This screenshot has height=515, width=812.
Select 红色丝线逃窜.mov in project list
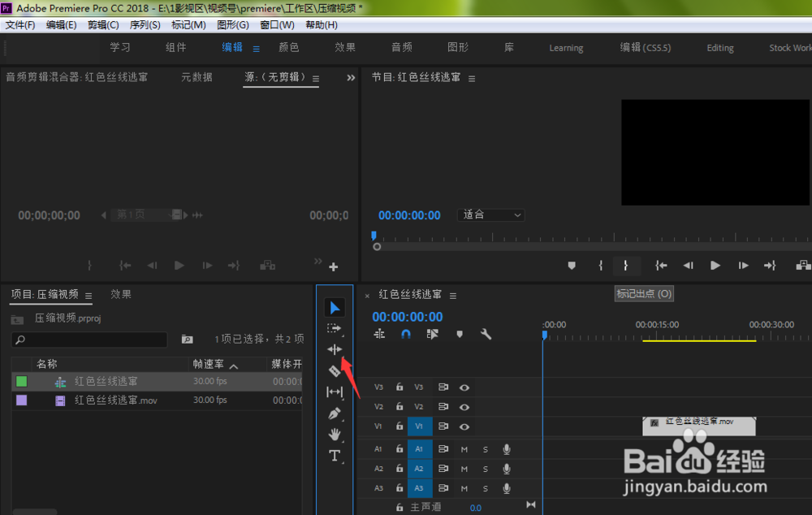pos(115,400)
